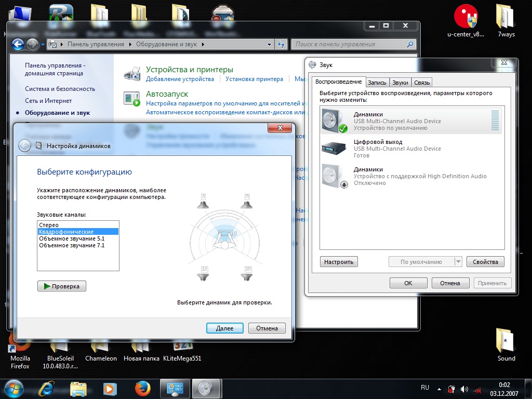532x399 pixels.
Task: Open the Sound folder on desktop
Action: 506,341
